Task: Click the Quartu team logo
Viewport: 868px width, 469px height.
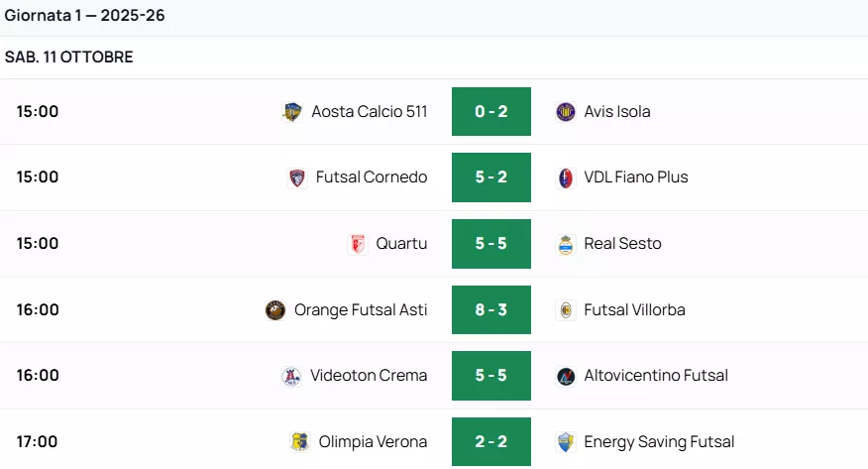Action: click(x=358, y=244)
